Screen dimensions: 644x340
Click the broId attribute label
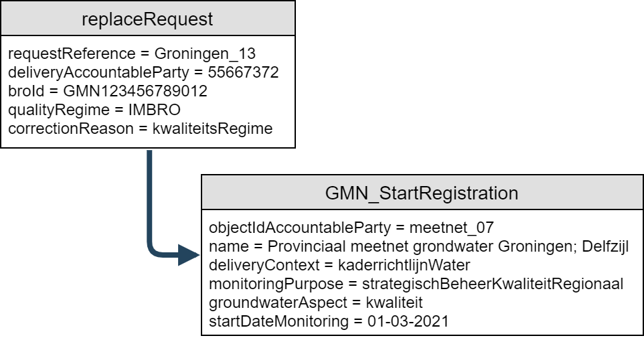[25, 91]
